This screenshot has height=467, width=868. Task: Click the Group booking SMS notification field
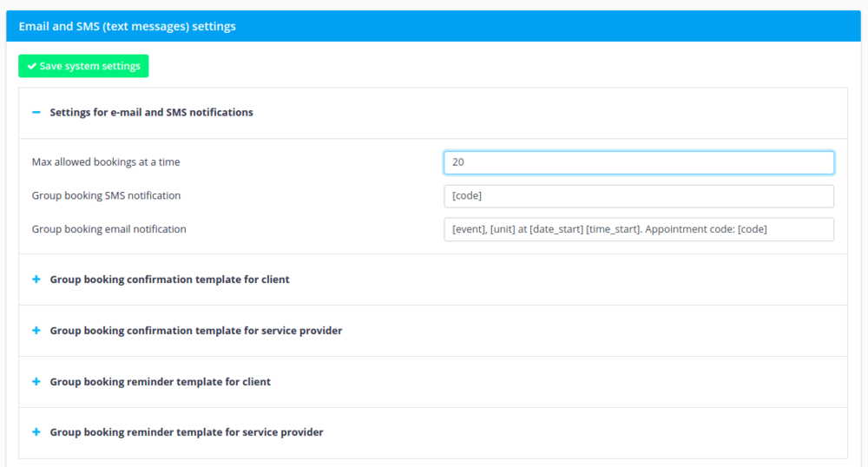[638, 196]
